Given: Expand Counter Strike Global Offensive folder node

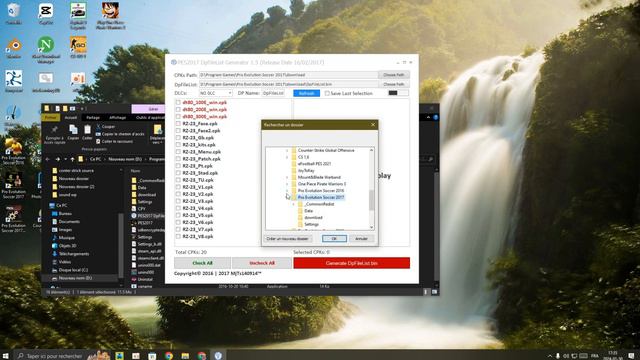Looking at the screenshot, I should pyautogui.click(x=287, y=150).
